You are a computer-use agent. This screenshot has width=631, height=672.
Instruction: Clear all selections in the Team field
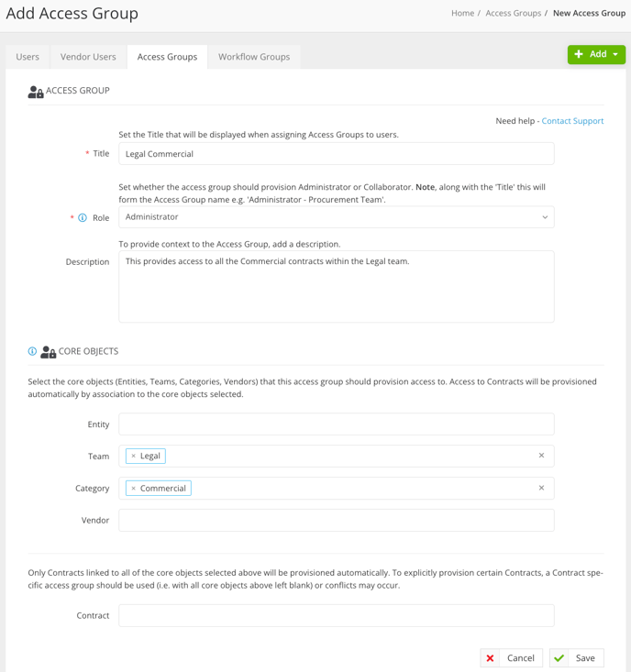(541, 456)
